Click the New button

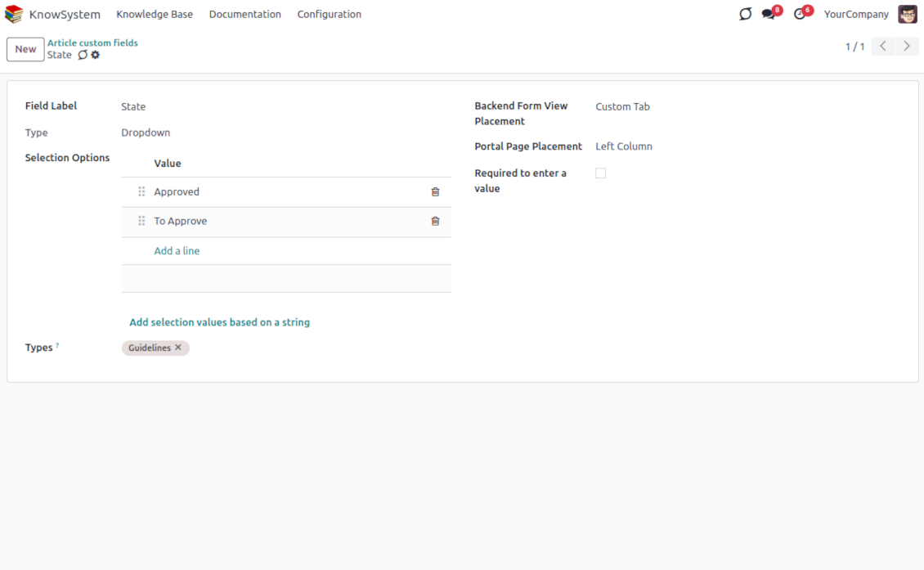click(x=25, y=49)
